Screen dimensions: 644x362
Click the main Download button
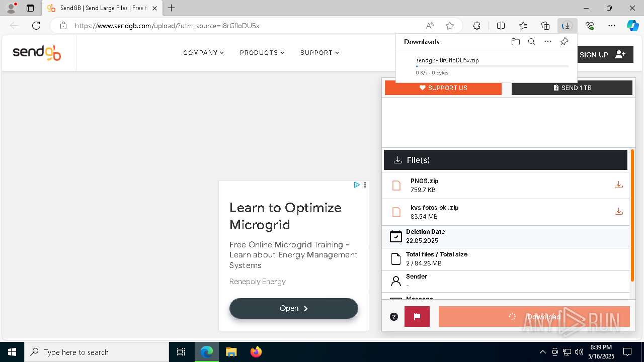click(x=534, y=317)
